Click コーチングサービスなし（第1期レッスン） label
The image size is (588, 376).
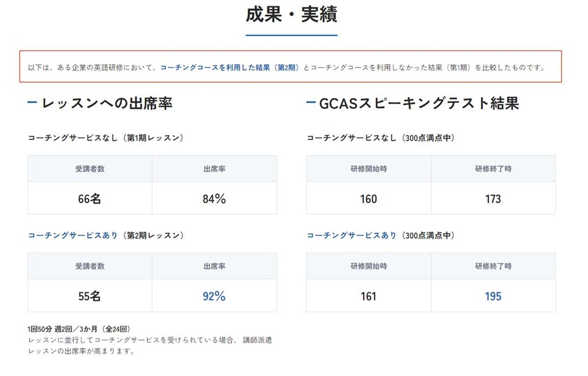point(106,138)
